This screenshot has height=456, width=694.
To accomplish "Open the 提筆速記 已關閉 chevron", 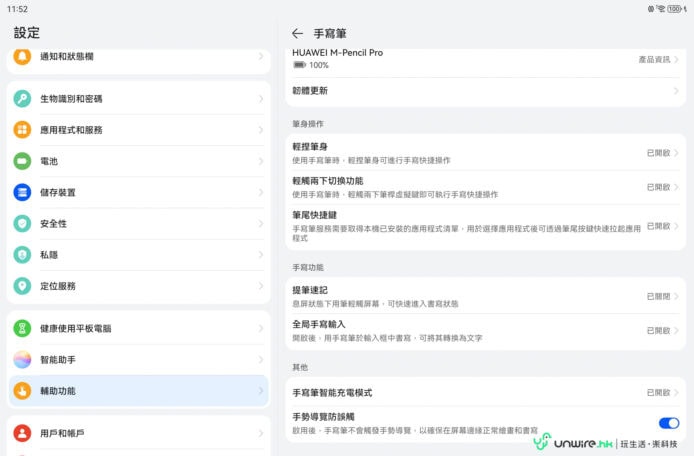I will [x=676, y=296].
